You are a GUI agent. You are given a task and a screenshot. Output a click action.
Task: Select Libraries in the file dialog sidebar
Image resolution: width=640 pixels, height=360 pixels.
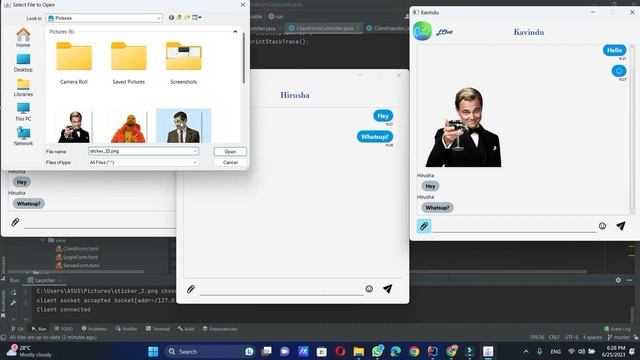click(23, 87)
